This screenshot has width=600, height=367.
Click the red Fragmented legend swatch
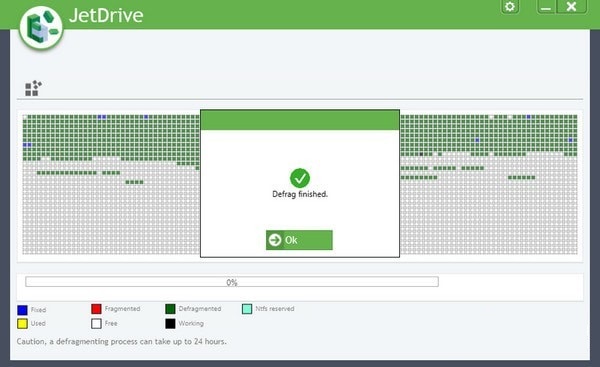coord(96,309)
